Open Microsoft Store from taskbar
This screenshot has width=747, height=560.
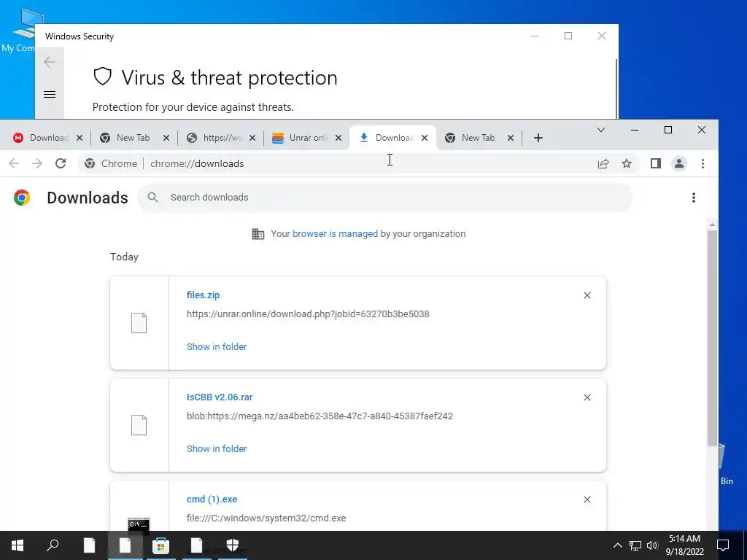point(160,545)
